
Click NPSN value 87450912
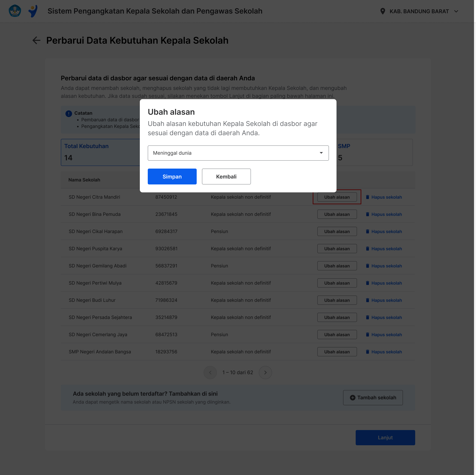166,197
